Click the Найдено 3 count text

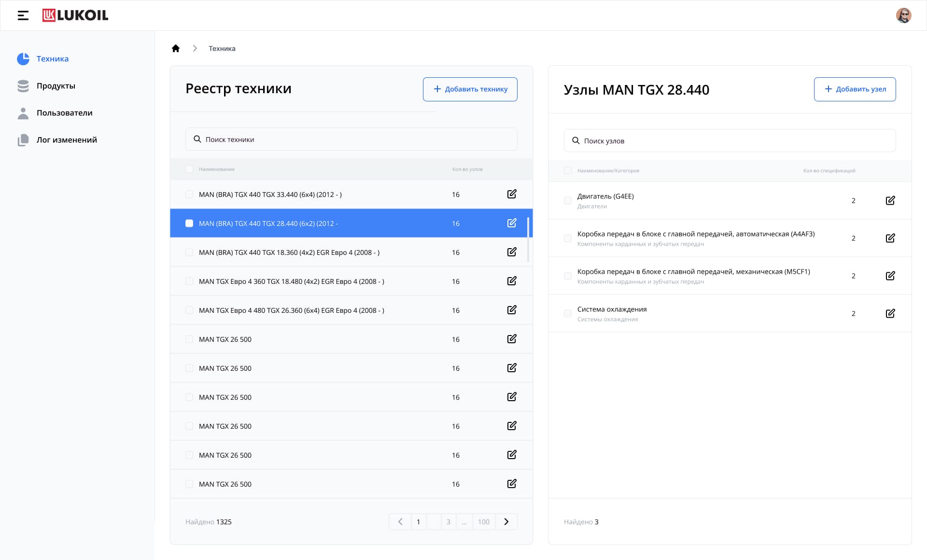click(x=581, y=522)
